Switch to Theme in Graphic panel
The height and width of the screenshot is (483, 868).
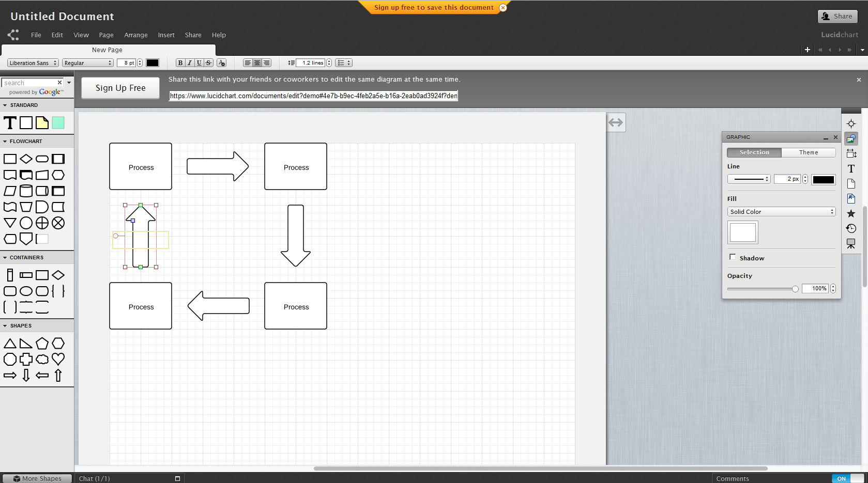808,152
